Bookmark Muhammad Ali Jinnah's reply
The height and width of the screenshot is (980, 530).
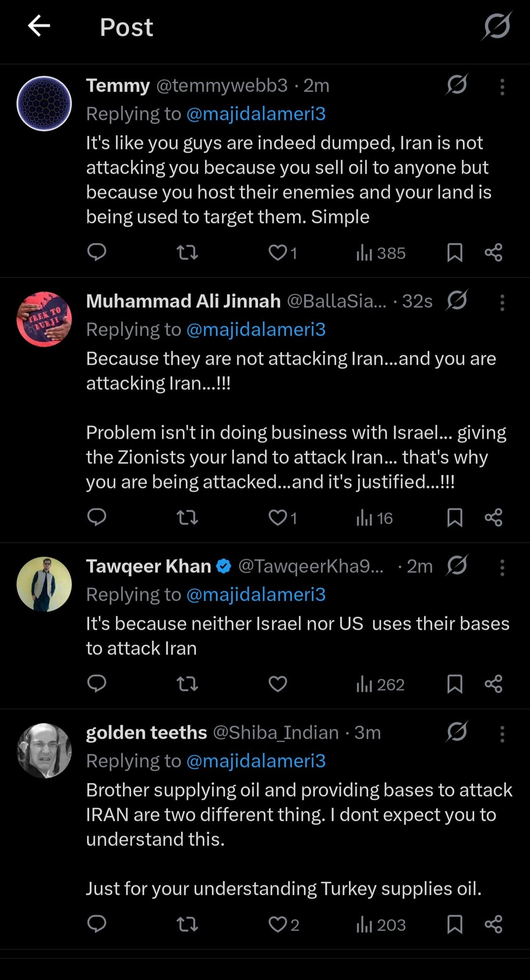point(454,517)
